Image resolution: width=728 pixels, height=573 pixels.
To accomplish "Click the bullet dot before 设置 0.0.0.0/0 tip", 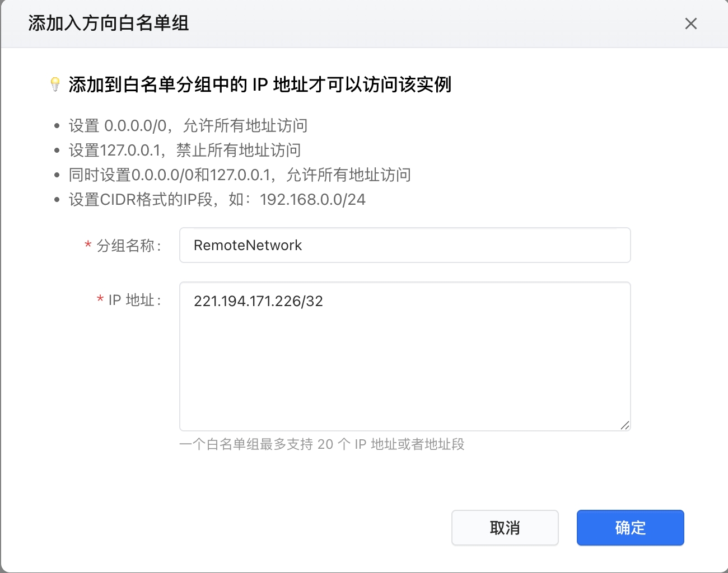I will point(57,126).
